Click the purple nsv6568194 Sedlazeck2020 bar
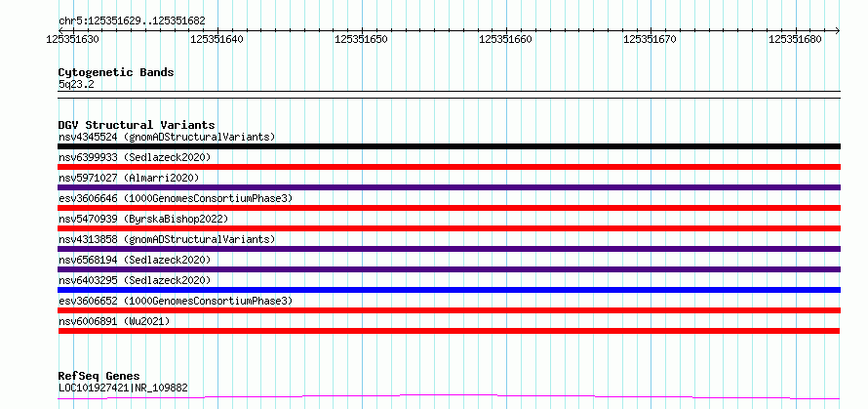 (x=449, y=269)
